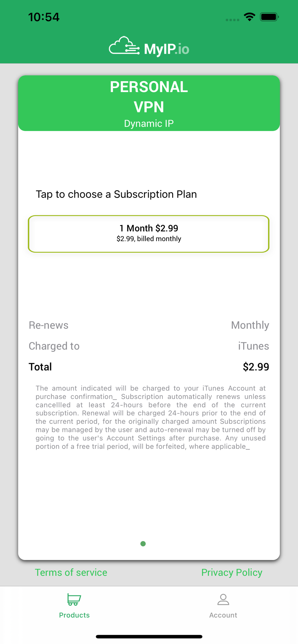This screenshot has height=644, width=298.
Task: Switch to the Account tab label
Action: 223,615
